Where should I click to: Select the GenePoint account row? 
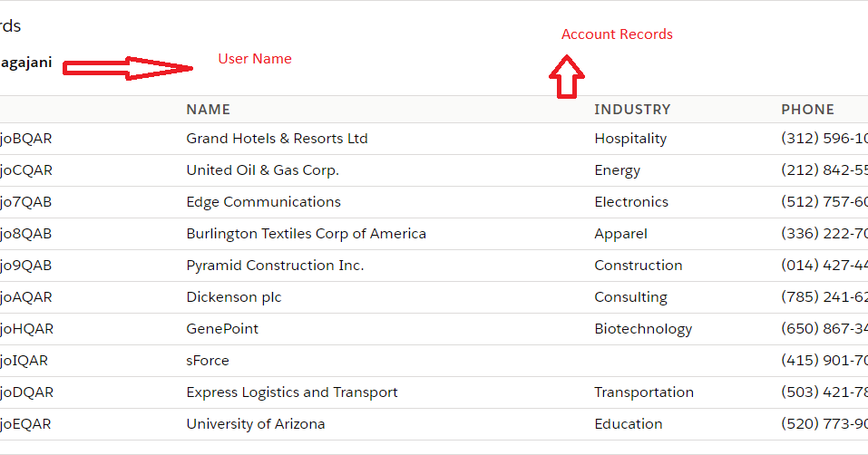[222, 329]
